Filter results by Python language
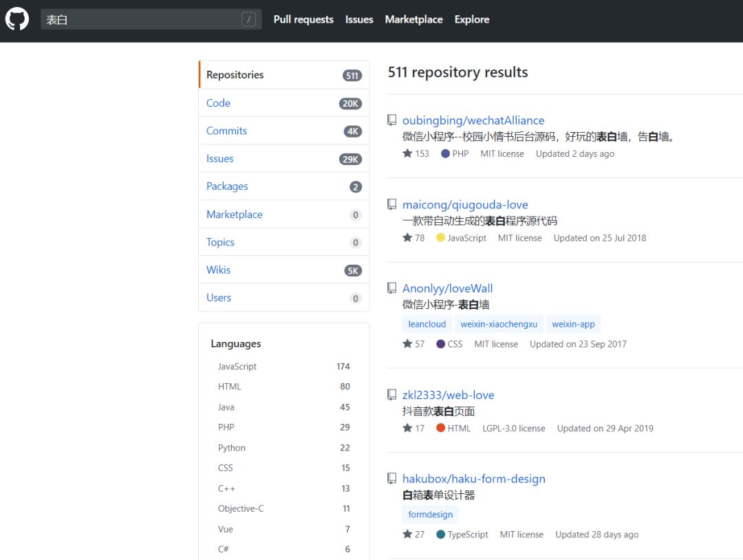The width and height of the screenshot is (743, 560). coord(232,448)
